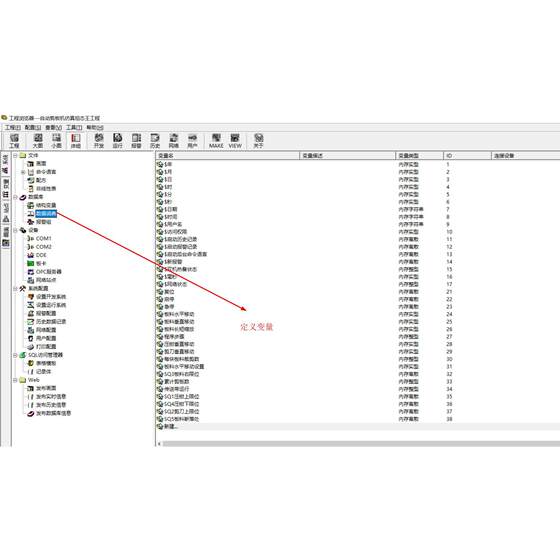Click the 工程 toolbar button
560x560 pixels.
14,141
